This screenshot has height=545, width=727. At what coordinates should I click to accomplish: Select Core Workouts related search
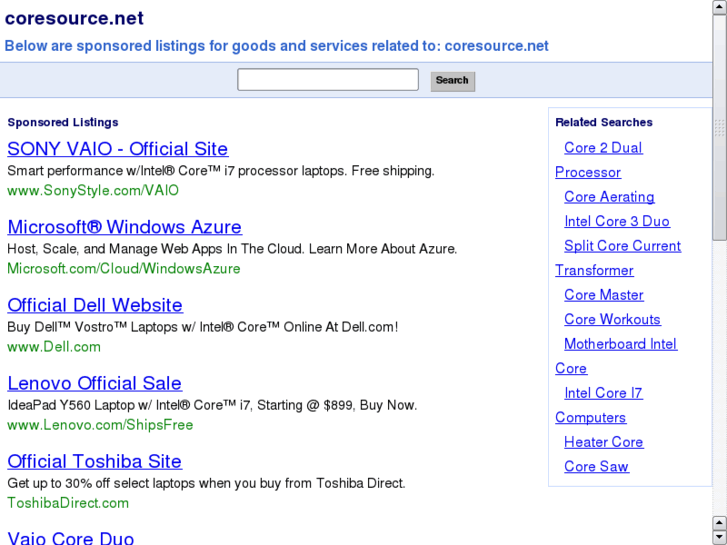pos(612,320)
